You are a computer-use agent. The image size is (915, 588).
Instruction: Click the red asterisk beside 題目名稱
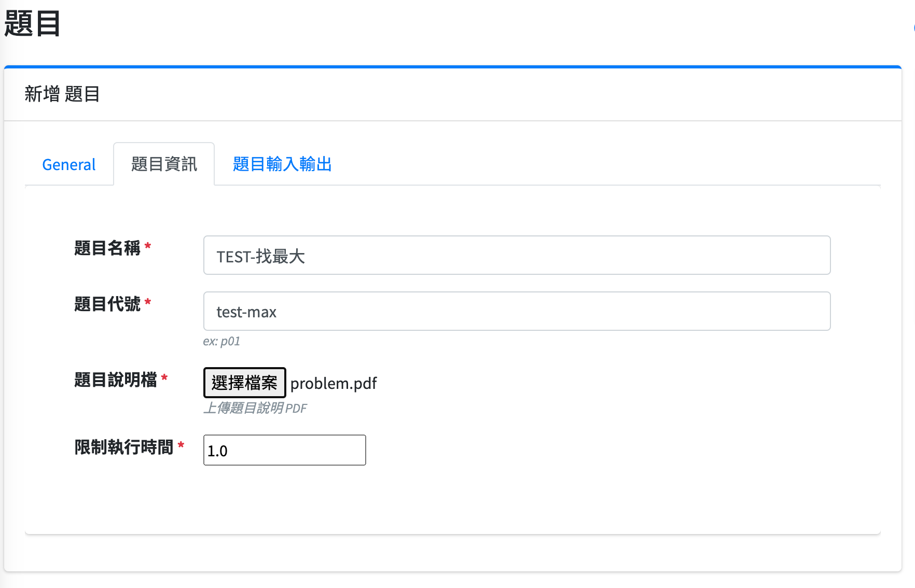(x=148, y=246)
